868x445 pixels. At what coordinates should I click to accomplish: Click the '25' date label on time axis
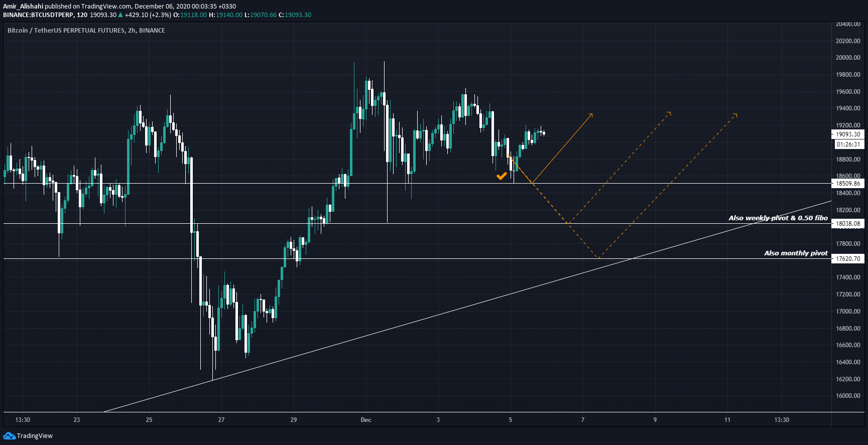click(149, 420)
